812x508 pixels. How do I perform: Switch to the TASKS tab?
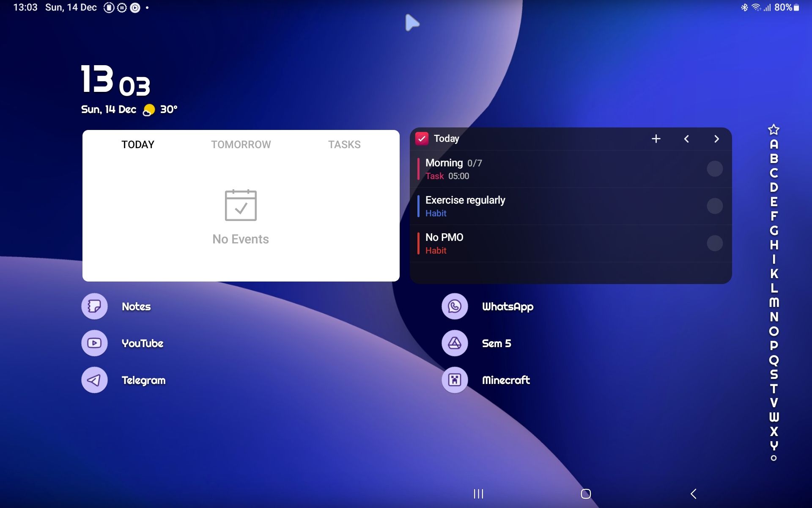[344, 144]
